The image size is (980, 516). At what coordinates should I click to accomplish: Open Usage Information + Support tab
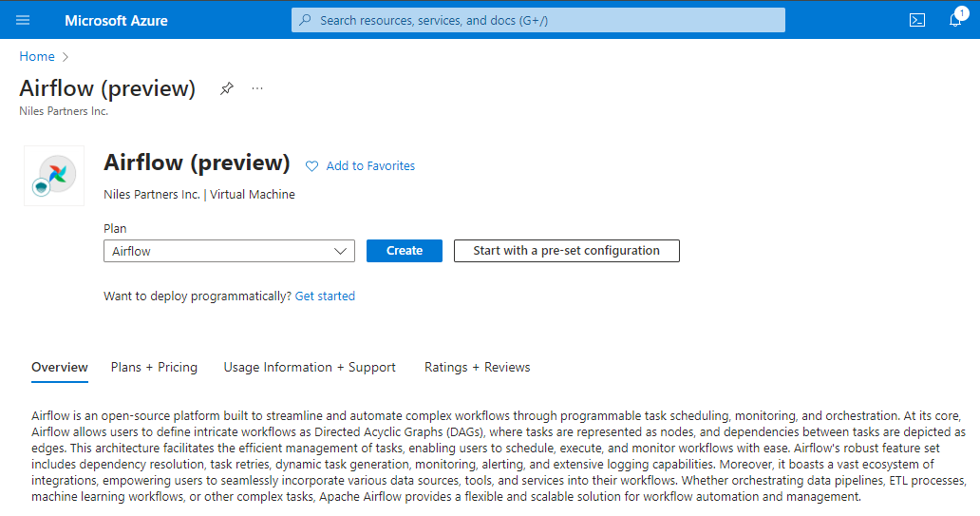coord(310,367)
